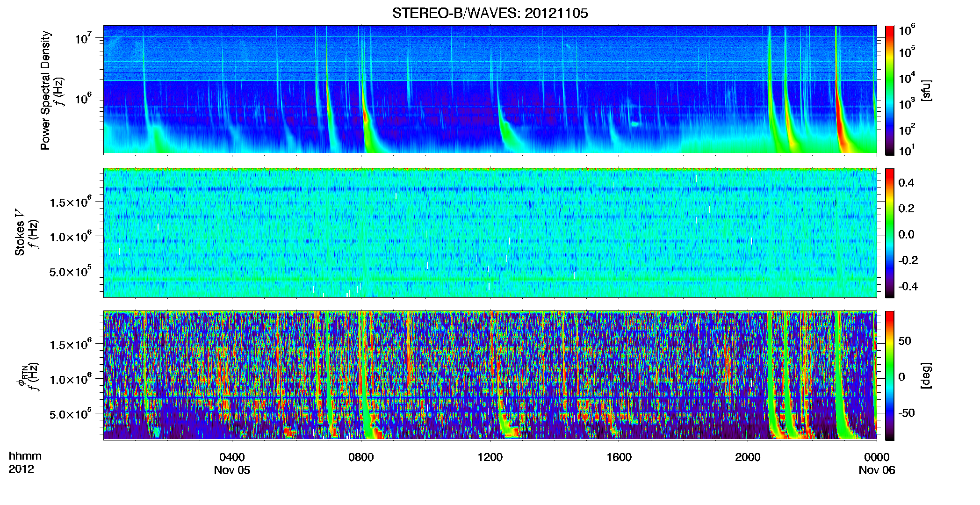Image resolution: width=980 pixels, height=505 pixels.
Task: Click the [deg] unit label
Action: pyautogui.click(x=926, y=375)
